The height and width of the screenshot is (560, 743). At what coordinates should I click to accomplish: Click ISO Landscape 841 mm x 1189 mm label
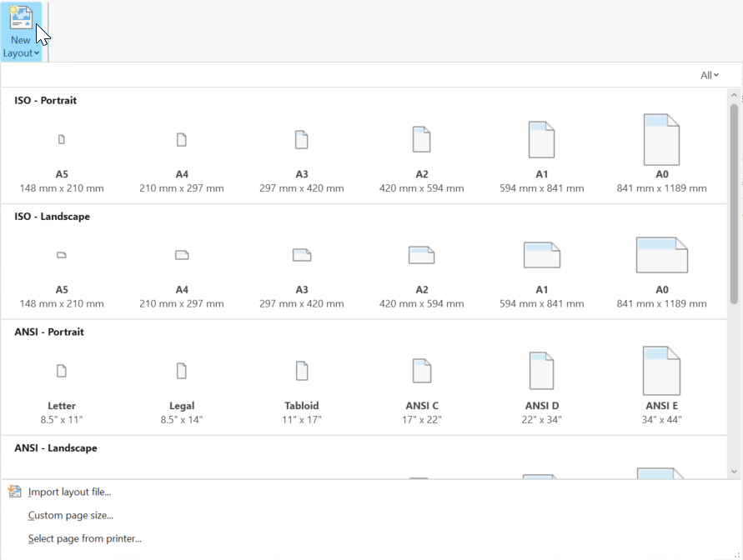point(661,303)
